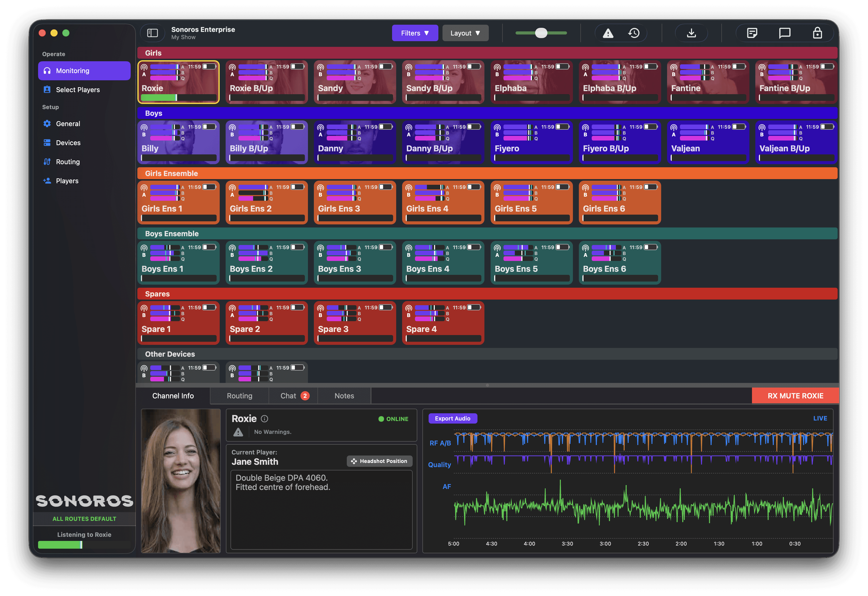Click the Export Audio button
The image size is (868, 596).
coord(452,418)
